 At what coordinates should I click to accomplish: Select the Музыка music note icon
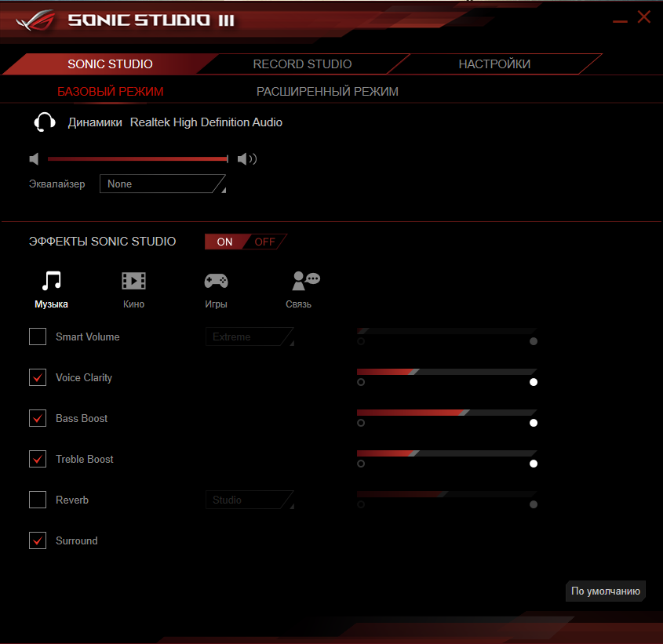point(52,280)
